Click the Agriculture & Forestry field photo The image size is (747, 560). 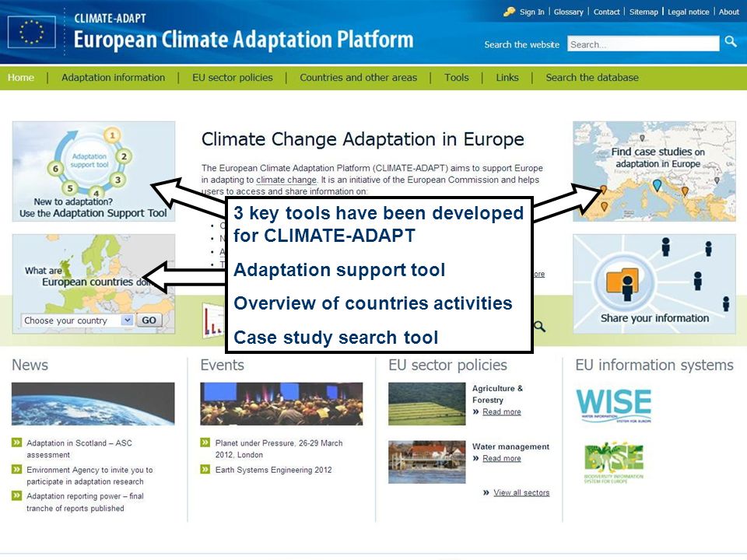pyautogui.click(x=427, y=404)
